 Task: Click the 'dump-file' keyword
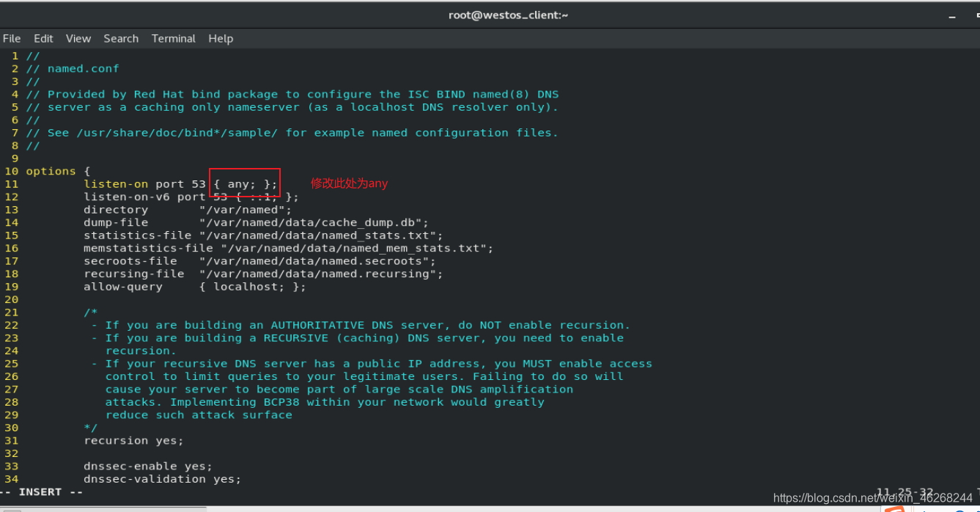[x=116, y=222]
